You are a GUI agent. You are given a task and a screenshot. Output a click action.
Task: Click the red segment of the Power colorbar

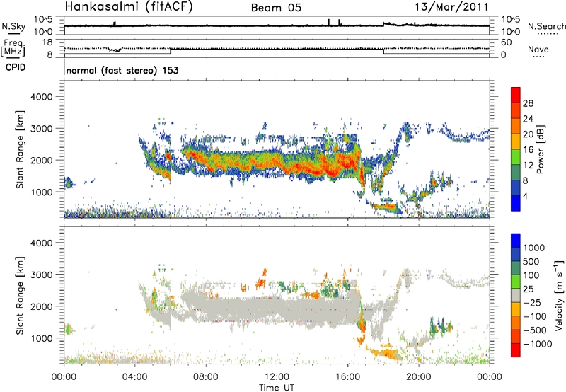click(x=516, y=96)
